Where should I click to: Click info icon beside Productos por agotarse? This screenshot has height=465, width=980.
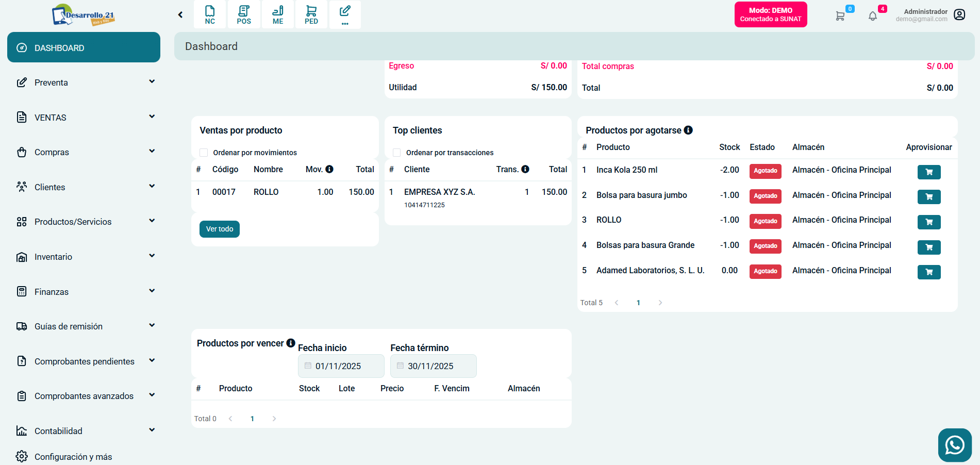tap(688, 130)
